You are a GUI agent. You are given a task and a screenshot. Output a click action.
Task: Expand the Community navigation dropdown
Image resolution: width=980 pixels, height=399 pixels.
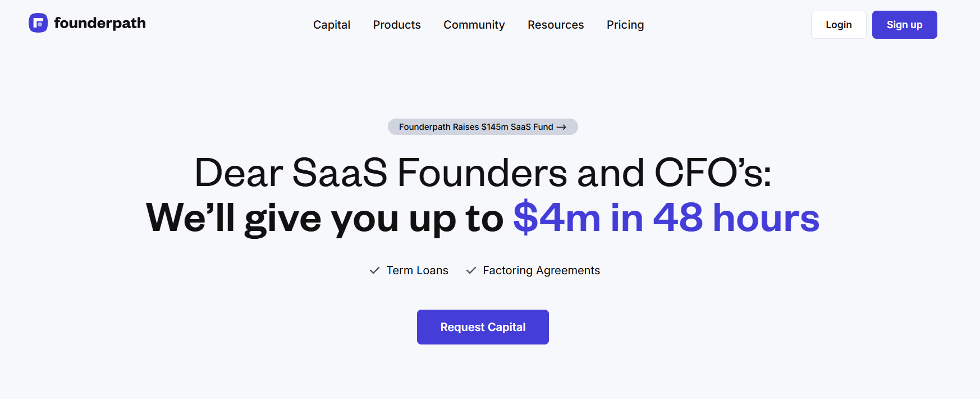[x=474, y=25]
